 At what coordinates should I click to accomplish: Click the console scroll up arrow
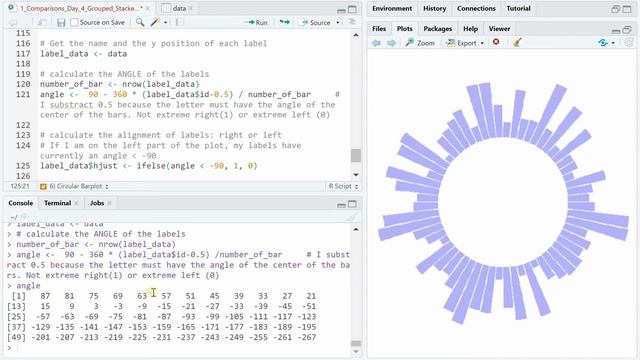click(x=356, y=229)
